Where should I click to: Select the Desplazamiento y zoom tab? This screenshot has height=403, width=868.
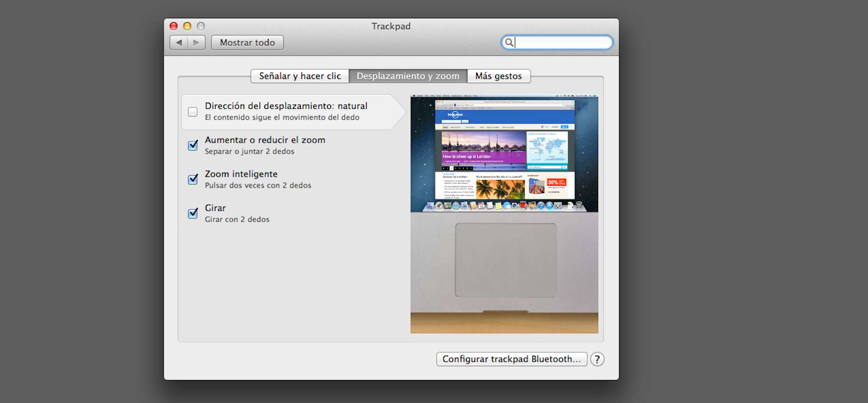pos(408,76)
